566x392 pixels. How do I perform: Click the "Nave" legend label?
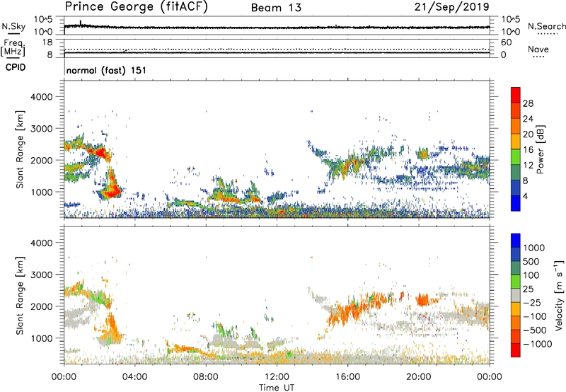click(538, 50)
